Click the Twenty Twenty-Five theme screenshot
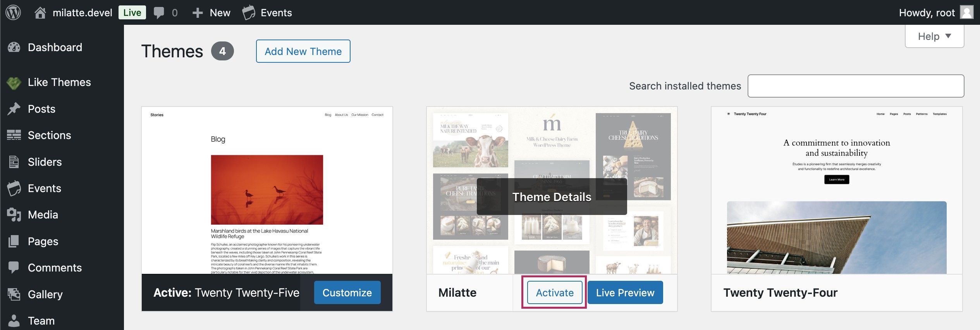This screenshot has width=980, height=330. pyautogui.click(x=267, y=190)
